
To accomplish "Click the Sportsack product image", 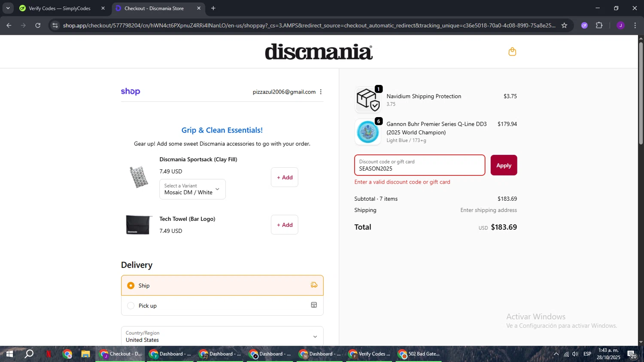I will coord(138,177).
